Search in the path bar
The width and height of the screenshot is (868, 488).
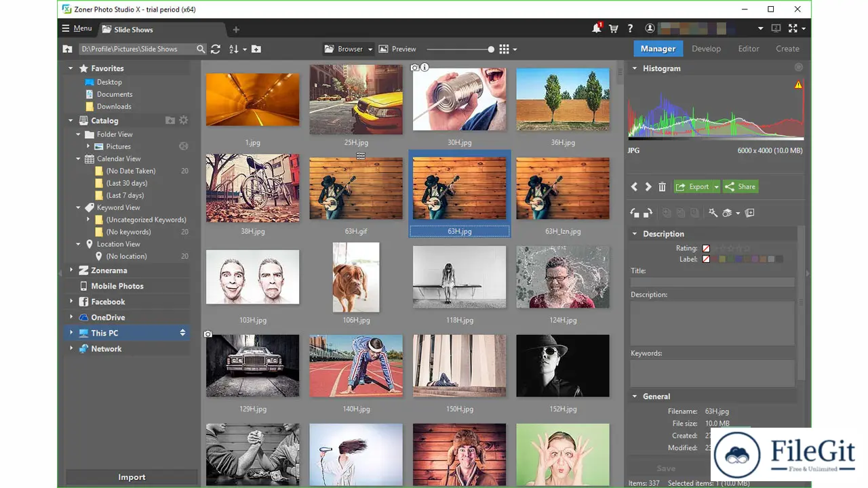pos(201,49)
